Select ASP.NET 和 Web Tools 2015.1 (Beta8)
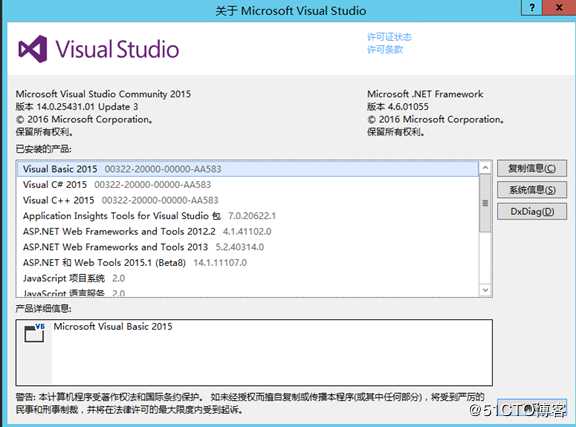The height and width of the screenshot is (427, 576). [247, 263]
